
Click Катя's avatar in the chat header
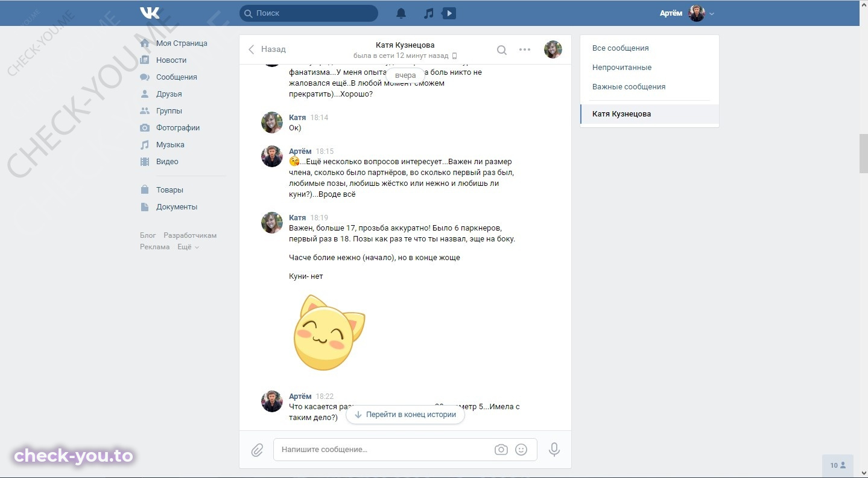(553, 49)
